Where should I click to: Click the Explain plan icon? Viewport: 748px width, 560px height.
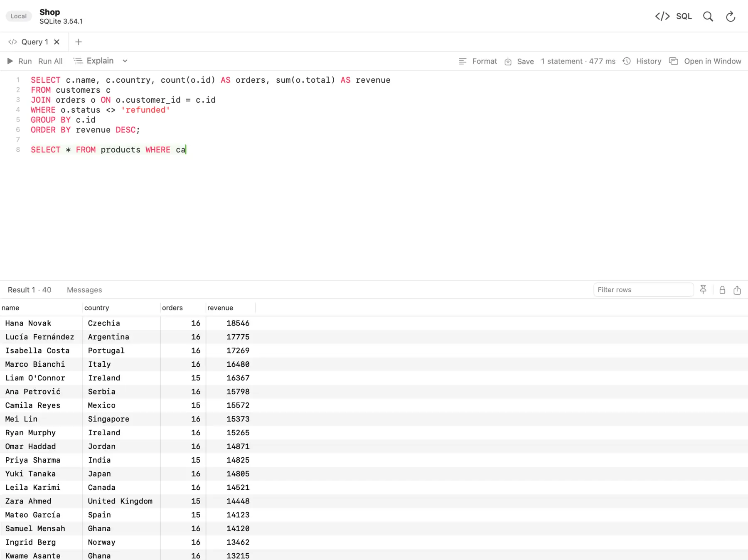[78, 61]
